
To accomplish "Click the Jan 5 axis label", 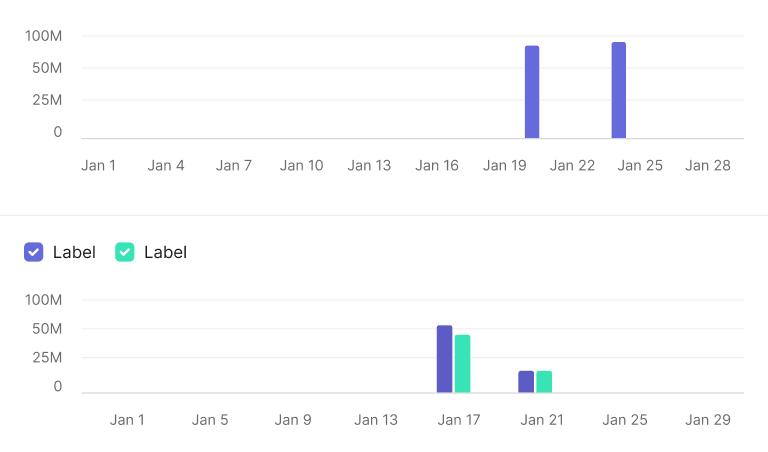I will tap(210, 420).
